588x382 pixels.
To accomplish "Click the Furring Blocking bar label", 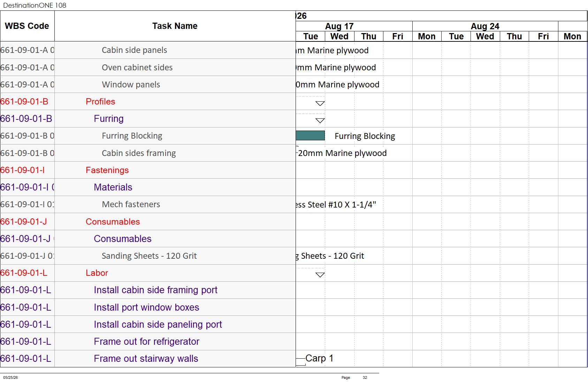I will tap(365, 136).
